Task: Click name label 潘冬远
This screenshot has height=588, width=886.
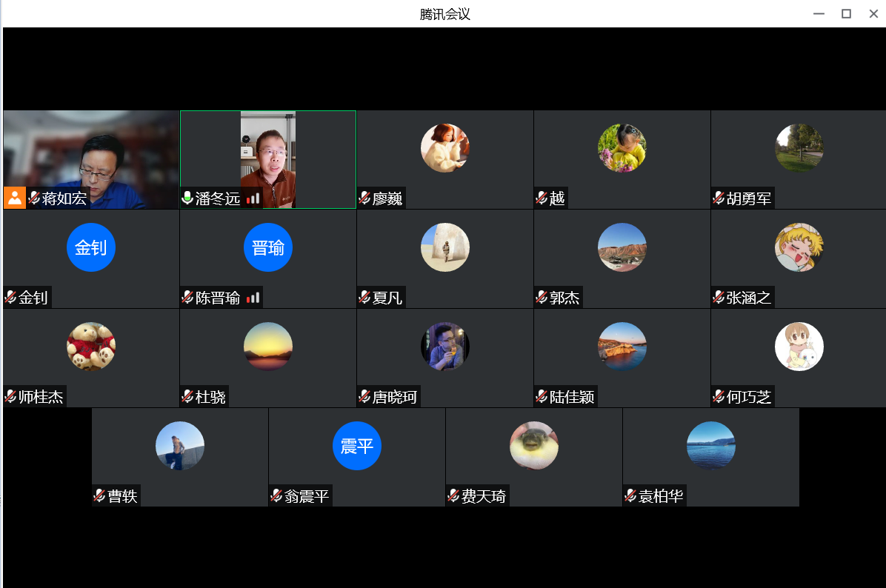Action: tap(218, 198)
